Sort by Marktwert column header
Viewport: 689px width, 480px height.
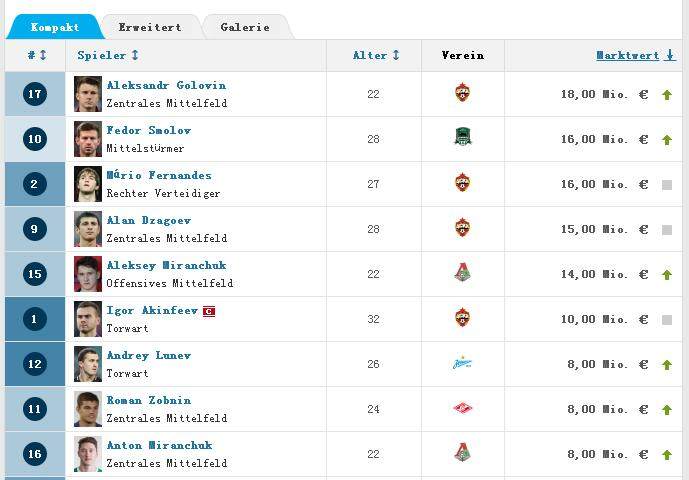pyautogui.click(x=635, y=56)
